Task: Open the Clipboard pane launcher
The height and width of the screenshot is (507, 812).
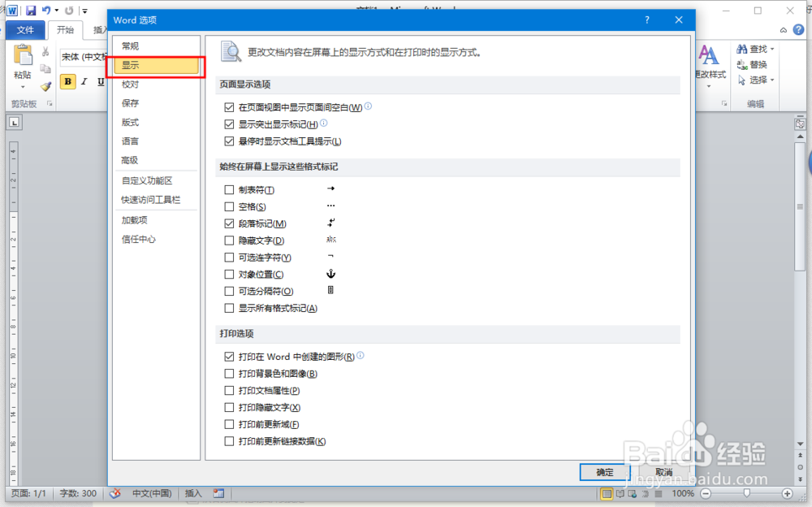Action: [50, 104]
